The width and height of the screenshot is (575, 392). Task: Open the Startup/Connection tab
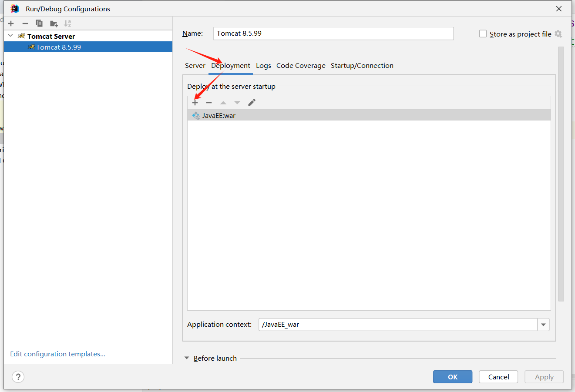click(x=362, y=66)
